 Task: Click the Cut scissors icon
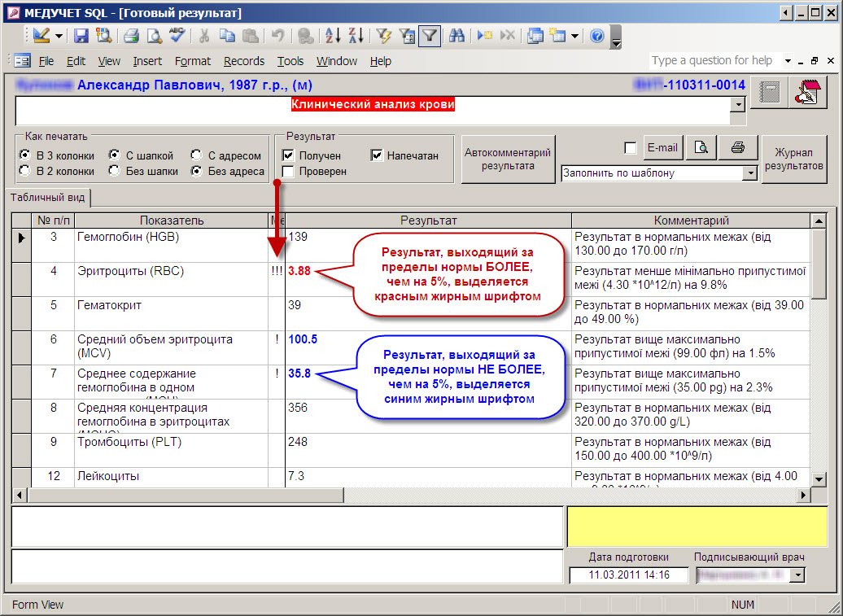click(x=203, y=36)
